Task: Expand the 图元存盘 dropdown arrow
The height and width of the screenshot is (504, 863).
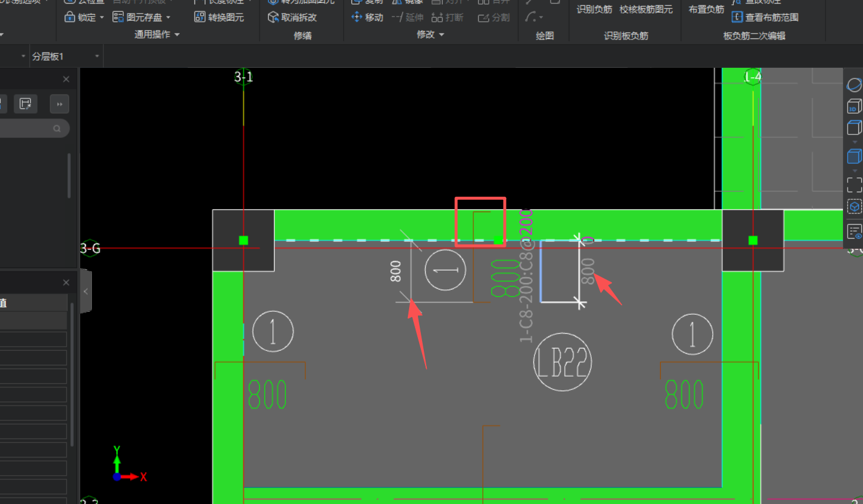Action: click(x=169, y=18)
